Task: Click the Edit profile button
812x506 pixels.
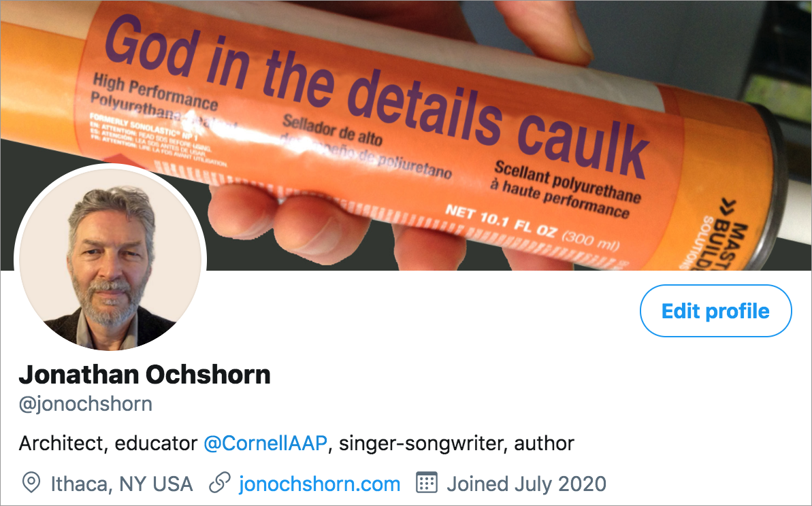Action: (x=715, y=311)
